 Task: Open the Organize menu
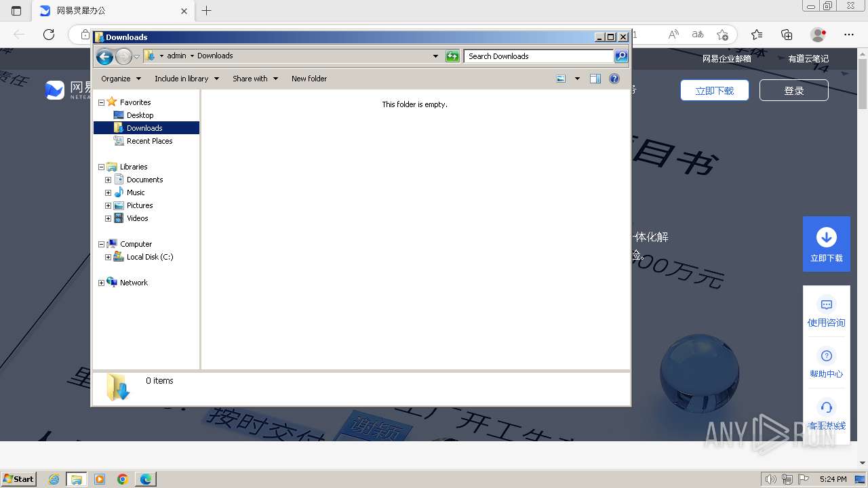pyautogui.click(x=121, y=79)
